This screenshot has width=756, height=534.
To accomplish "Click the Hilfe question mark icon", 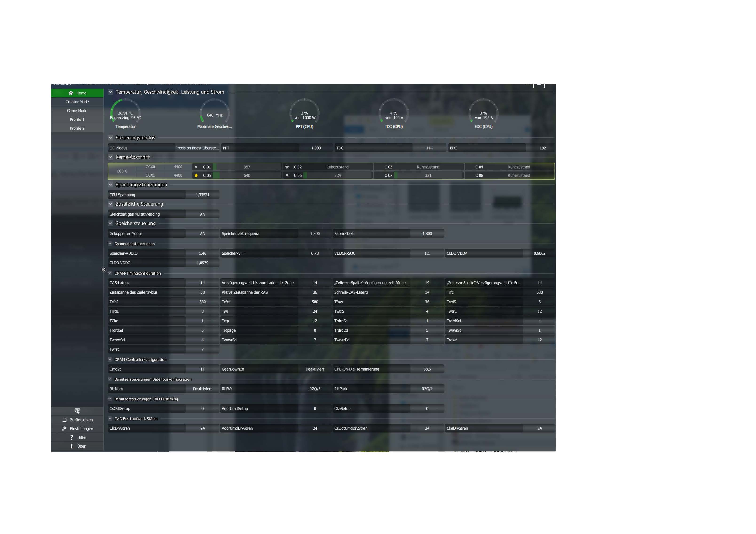I will click(x=71, y=437).
